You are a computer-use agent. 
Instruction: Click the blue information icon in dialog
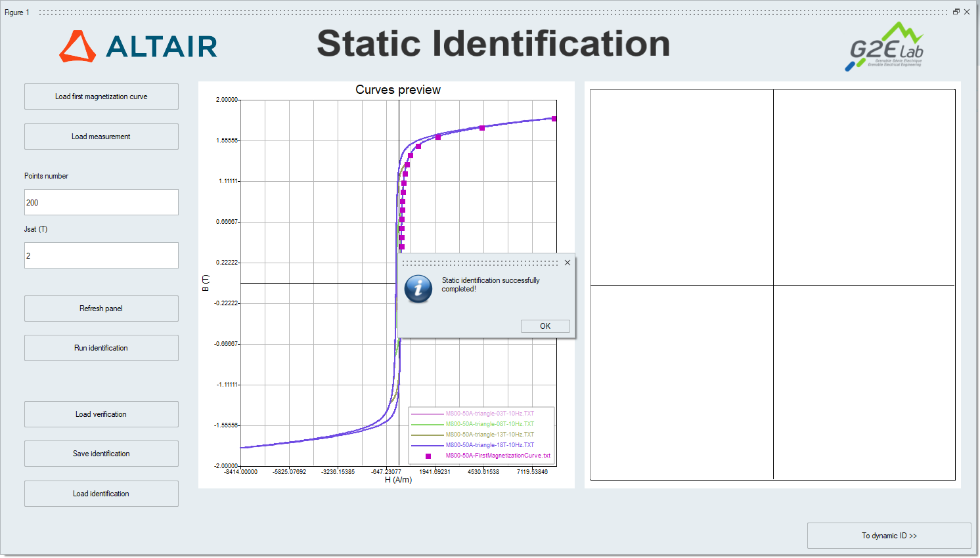[418, 289]
